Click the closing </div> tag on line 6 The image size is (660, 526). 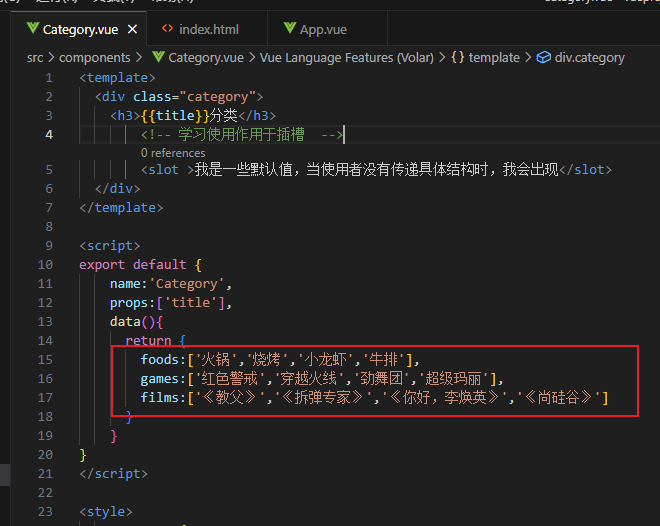tap(117, 189)
